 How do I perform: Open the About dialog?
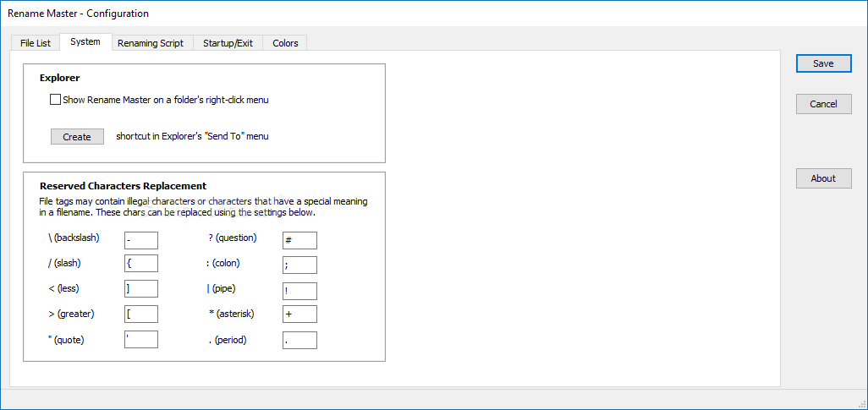point(823,178)
